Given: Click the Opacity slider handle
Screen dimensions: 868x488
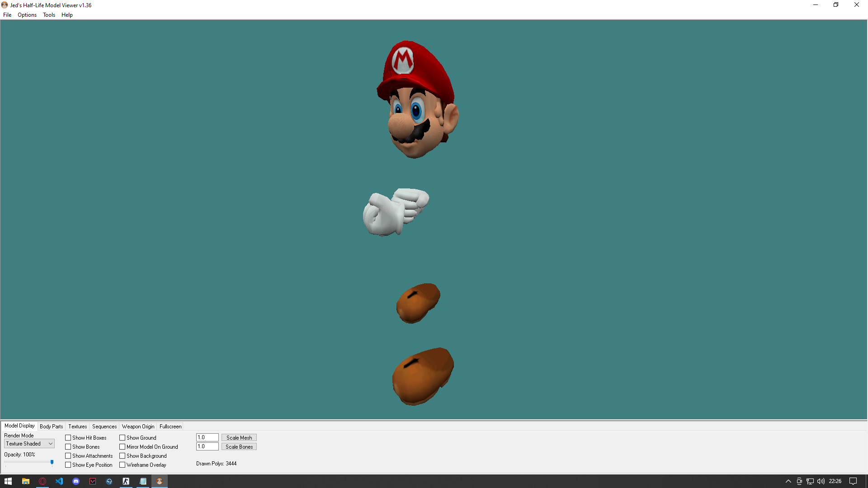Looking at the screenshot, I should [52, 462].
